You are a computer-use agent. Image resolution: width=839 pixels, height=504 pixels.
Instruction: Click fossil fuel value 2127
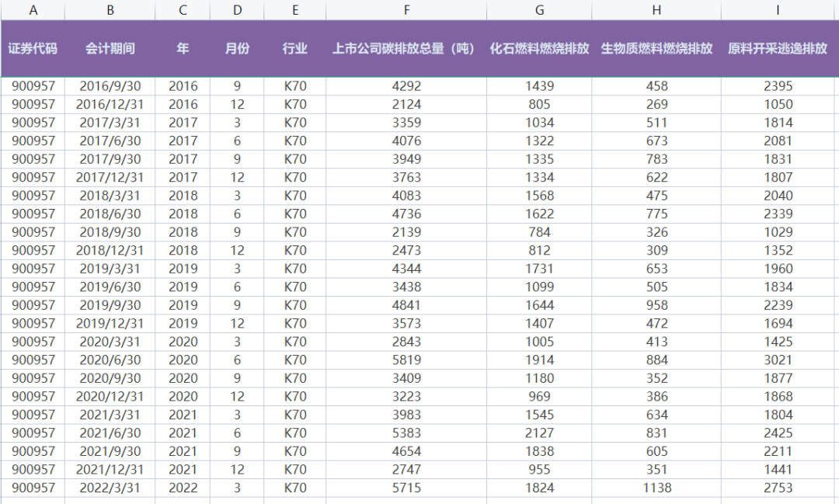(539, 433)
